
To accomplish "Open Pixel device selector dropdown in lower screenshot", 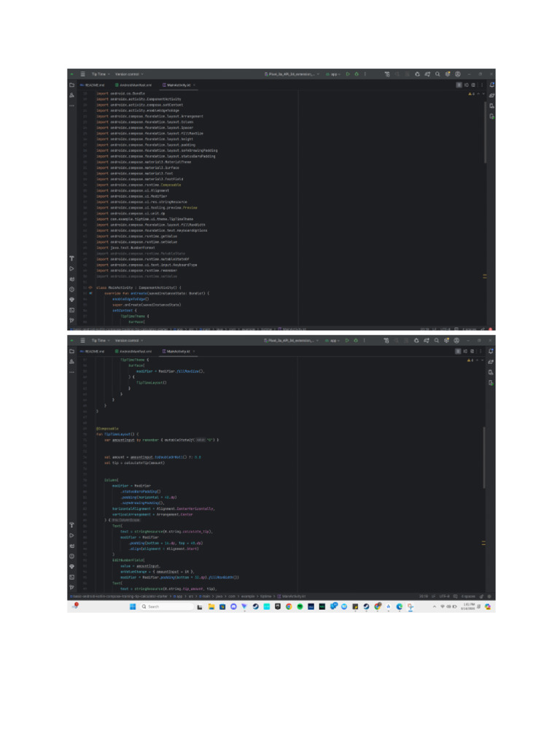I will coord(292,340).
